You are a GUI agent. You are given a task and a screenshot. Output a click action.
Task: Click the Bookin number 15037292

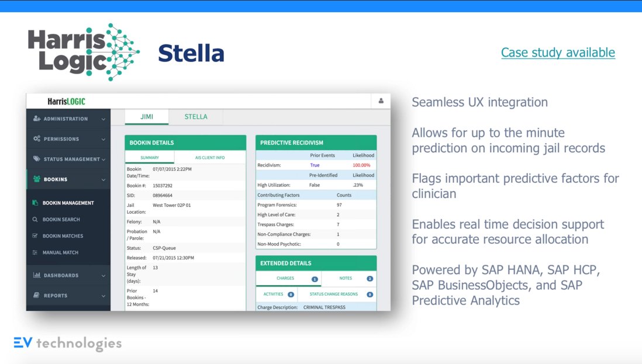click(x=163, y=186)
